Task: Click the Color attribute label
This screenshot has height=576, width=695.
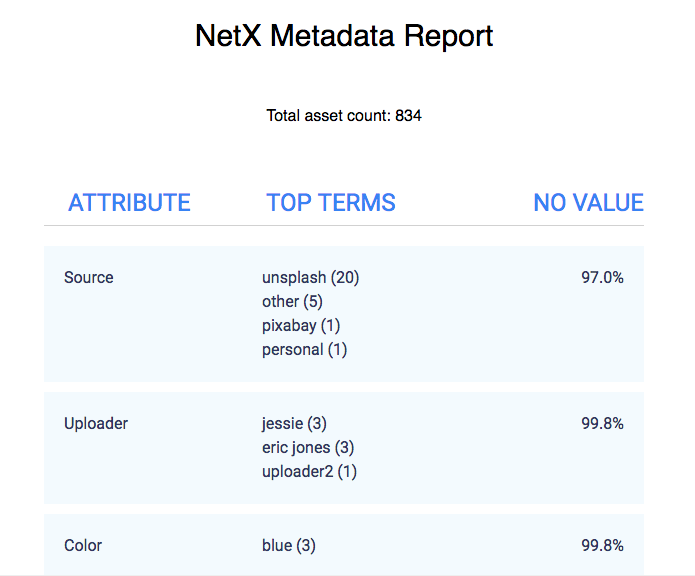Action: pyautogui.click(x=83, y=546)
